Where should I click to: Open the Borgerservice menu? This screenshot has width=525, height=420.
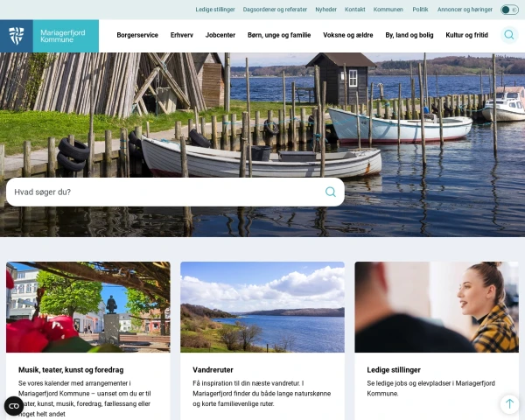(x=137, y=35)
